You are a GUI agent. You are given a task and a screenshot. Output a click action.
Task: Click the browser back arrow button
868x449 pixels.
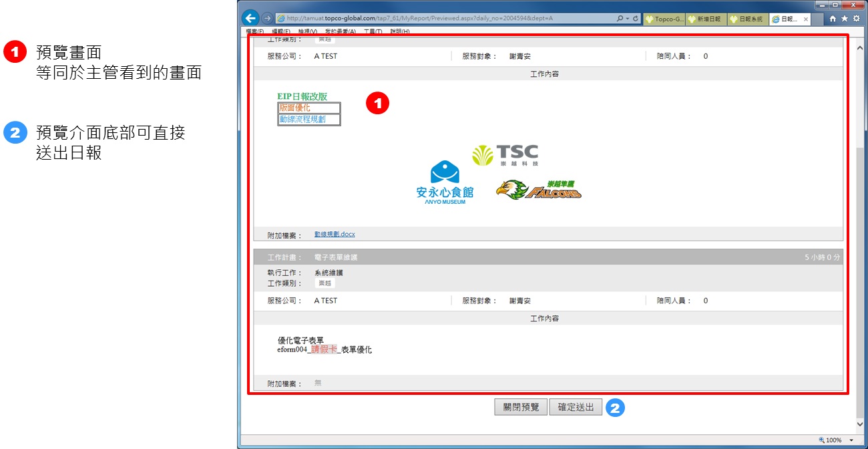[x=250, y=19]
